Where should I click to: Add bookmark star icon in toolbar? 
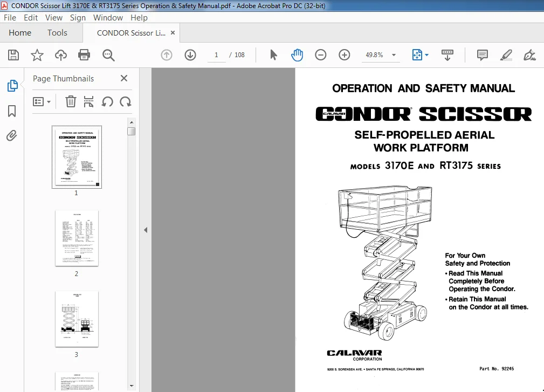click(37, 55)
